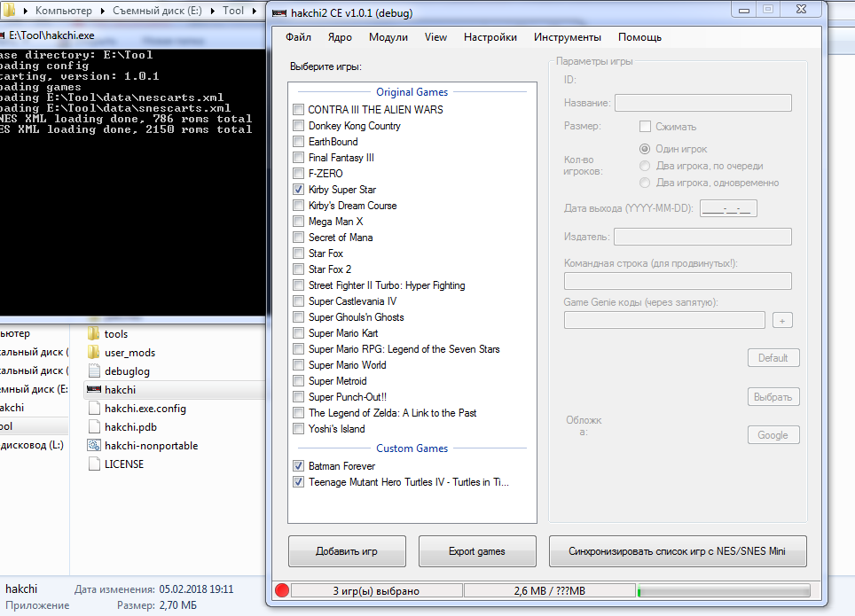Click the red connection status indicator
Viewport: 855px width, 616px height.
(x=282, y=590)
